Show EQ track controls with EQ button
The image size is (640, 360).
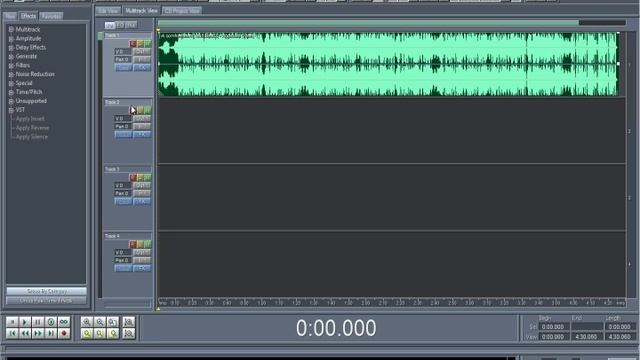pos(120,25)
